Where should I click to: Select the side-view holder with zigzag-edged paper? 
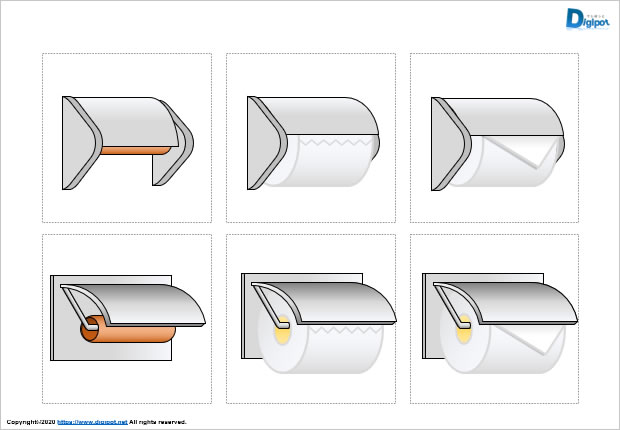coord(313,143)
